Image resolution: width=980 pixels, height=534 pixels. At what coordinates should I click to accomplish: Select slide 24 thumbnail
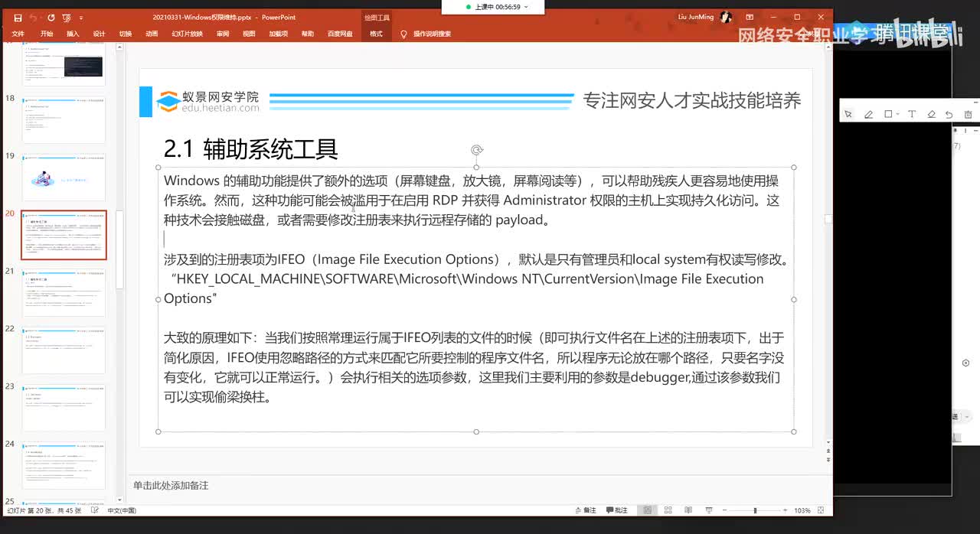64,465
